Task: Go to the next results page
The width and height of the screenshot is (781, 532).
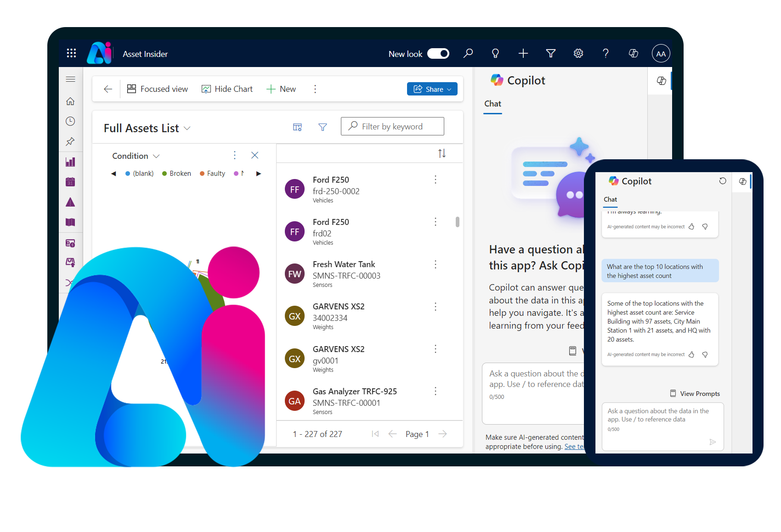Action: pos(443,434)
